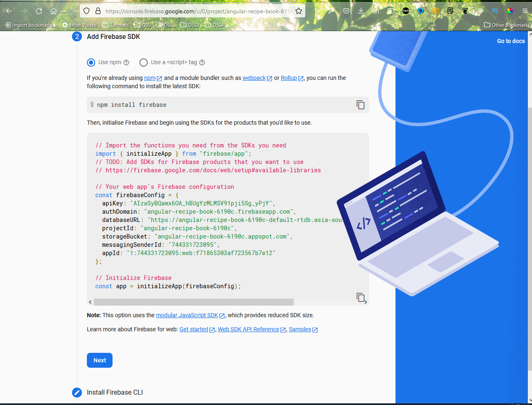Open the OSS3 bookmark folder
Viewport: 532px width, 405px height.
click(x=190, y=25)
